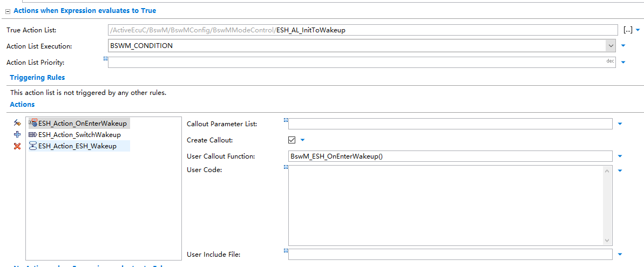The width and height of the screenshot is (644, 267).
Task: Click the marker icon beside User Code
Action: pyautogui.click(x=286, y=167)
